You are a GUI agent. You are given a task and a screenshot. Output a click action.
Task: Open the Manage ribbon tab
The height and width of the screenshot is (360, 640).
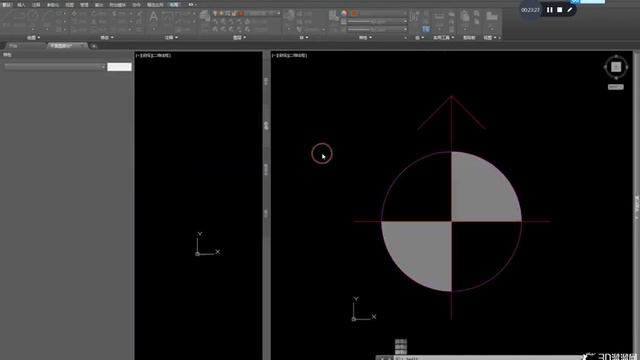coord(84,5)
